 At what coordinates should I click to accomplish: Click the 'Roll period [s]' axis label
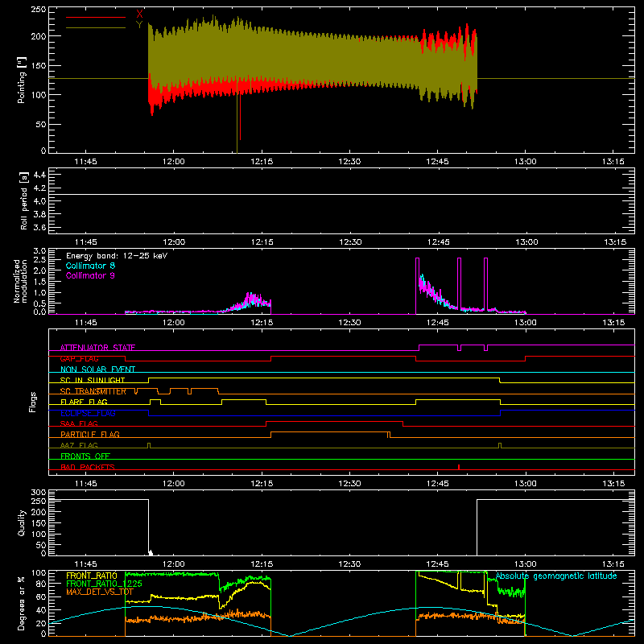click(x=24, y=200)
